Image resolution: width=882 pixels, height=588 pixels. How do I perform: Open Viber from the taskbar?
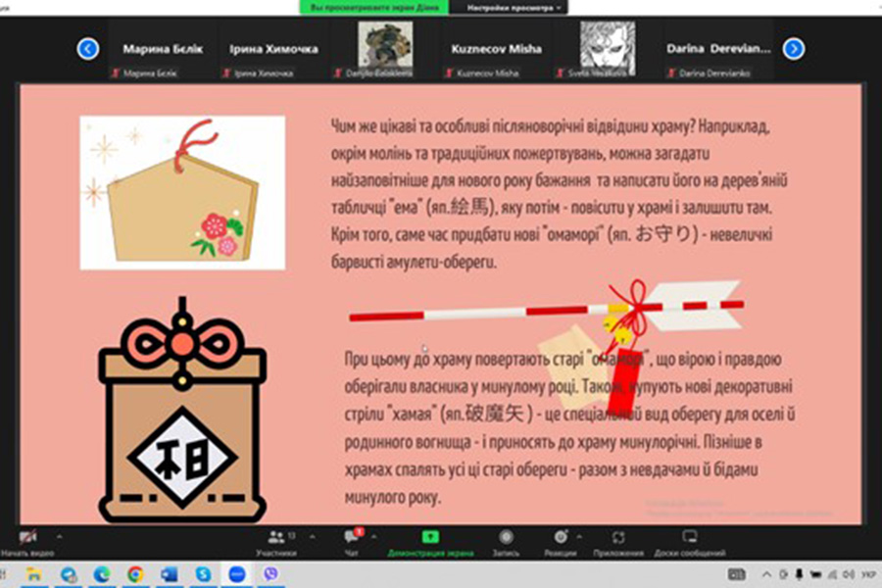click(x=270, y=574)
